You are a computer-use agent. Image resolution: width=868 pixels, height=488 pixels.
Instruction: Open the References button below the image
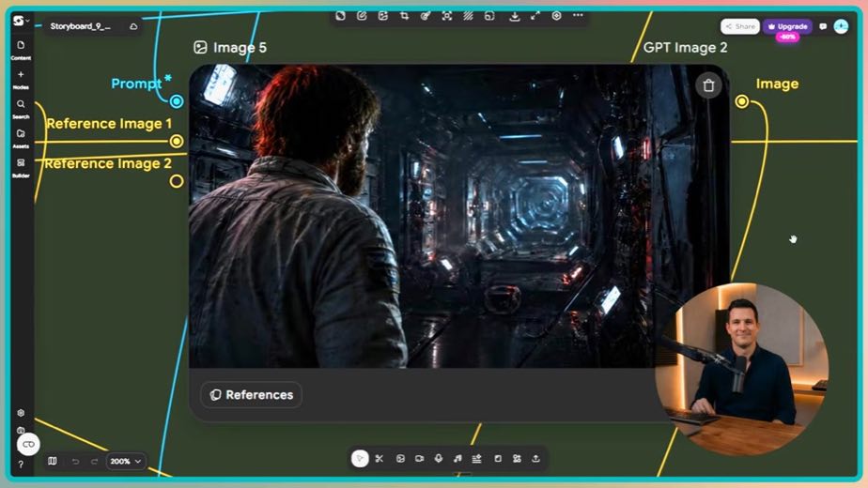pos(252,394)
